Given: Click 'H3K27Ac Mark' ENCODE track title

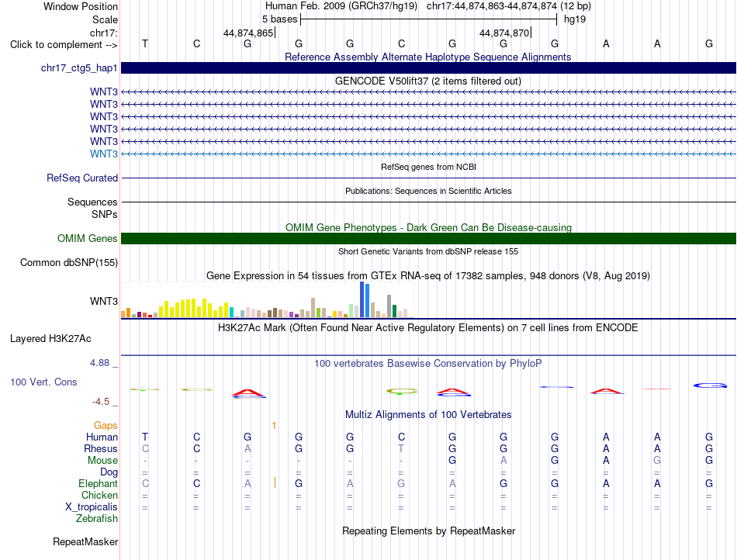Looking at the screenshot, I should (x=428, y=327).
